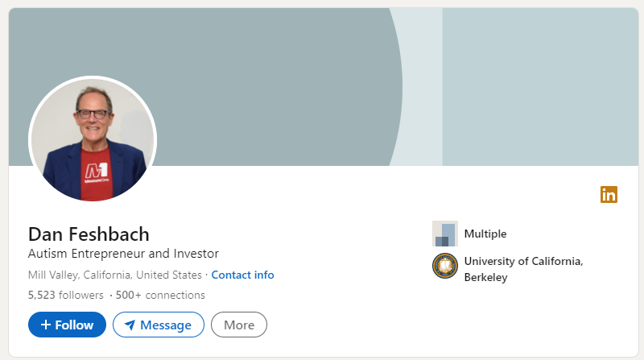Image resolution: width=644 pixels, height=360 pixels.
Task: Open the 500+ connections list
Action: point(160,295)
